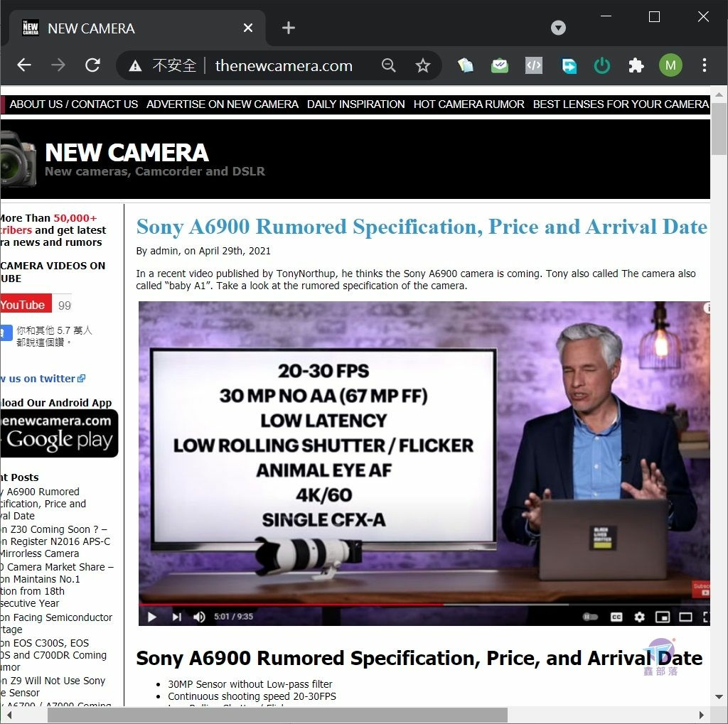Open a new browser tab

289,28
